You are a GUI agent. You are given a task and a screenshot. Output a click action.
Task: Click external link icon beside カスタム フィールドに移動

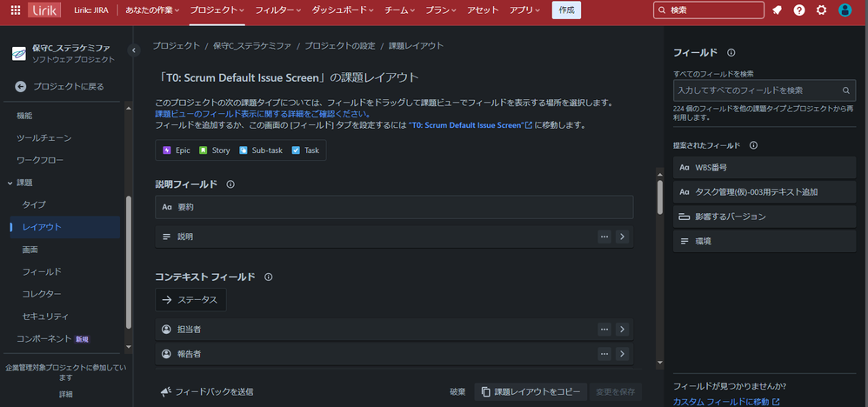(776, 402)
